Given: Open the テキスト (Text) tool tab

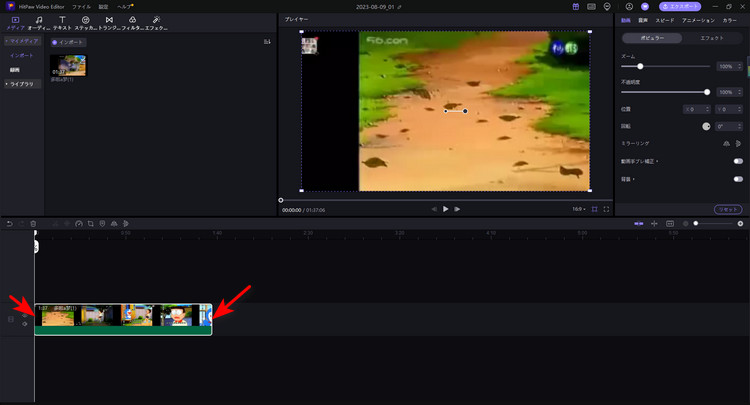Looking at the screenshot, I should point(62,22).
